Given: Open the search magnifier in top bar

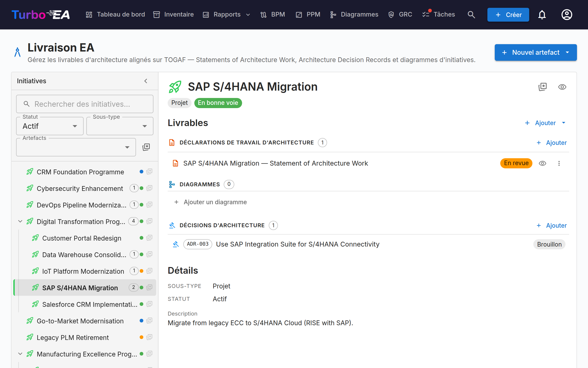Looking at the screenshot, I should 471,14.
